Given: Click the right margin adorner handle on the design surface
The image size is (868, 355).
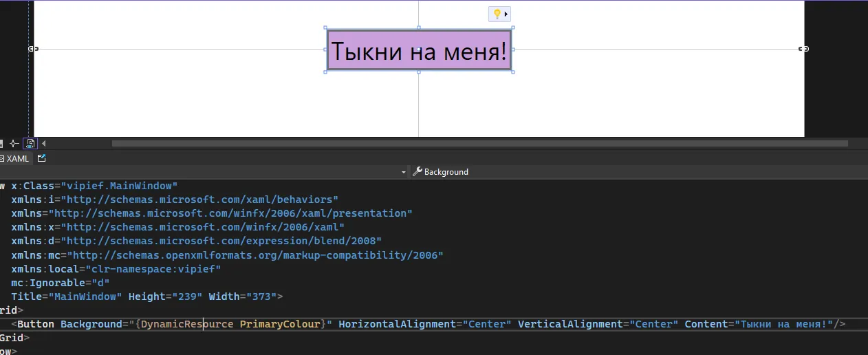Looking at the screenshot, I should 803,49.
